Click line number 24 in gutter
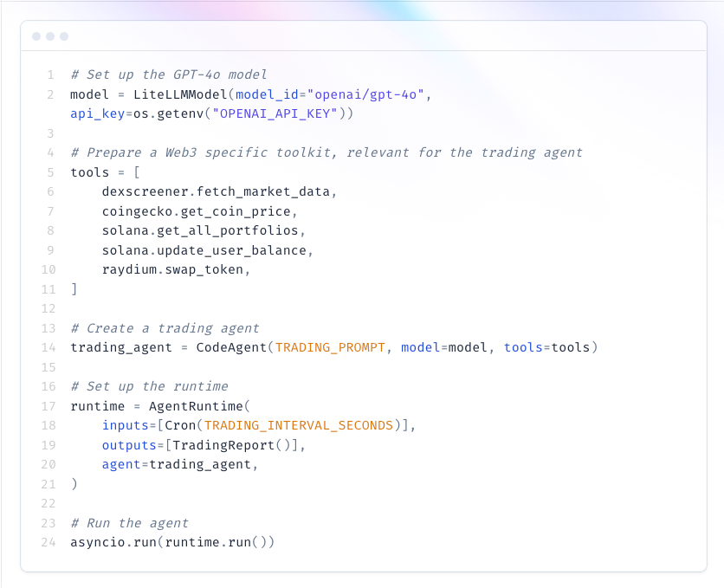Viewport: 724px width, 588px height. [x=48, y=542]
